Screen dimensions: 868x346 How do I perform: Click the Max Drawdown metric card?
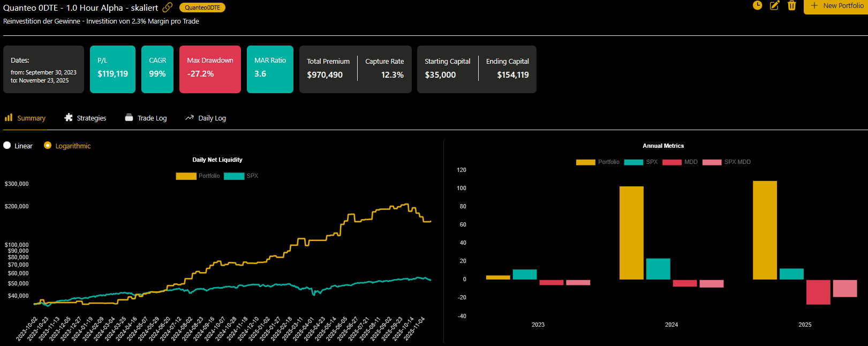(x=210, y=69)
